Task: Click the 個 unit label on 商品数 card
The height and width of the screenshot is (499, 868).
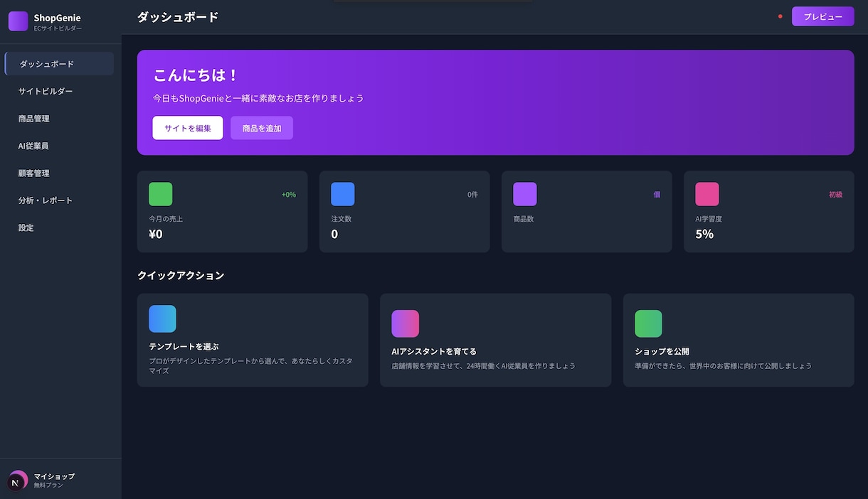Action: (x=657, y=195)
